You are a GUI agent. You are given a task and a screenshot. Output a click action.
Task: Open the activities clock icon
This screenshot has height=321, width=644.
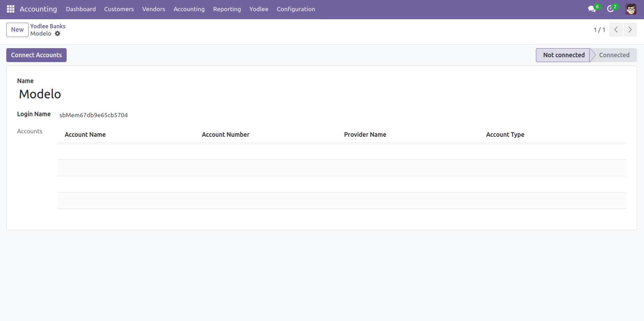pos(610,9)
